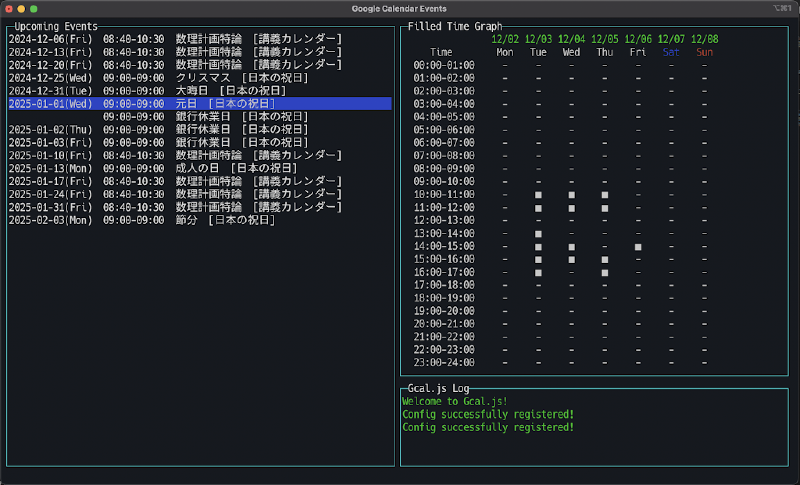The width and height of the screenshot is (800, 485).
Task: Click the Time column header
Action: [x=441, y=52]
